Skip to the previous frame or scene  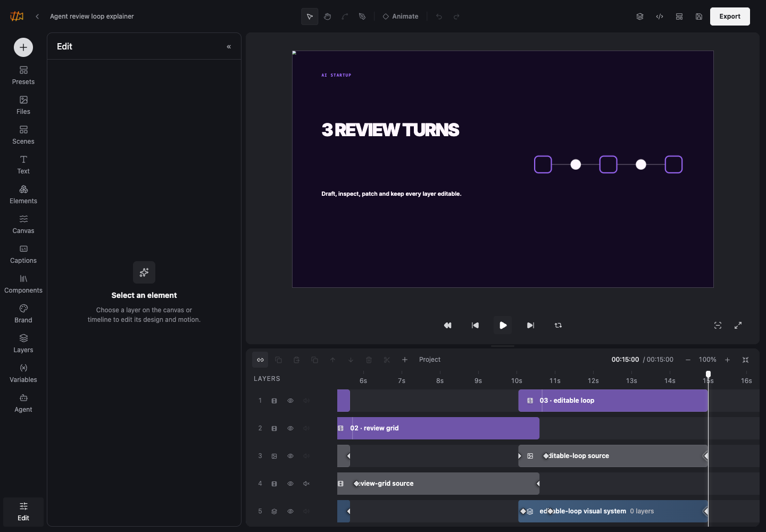coord(476,326)
